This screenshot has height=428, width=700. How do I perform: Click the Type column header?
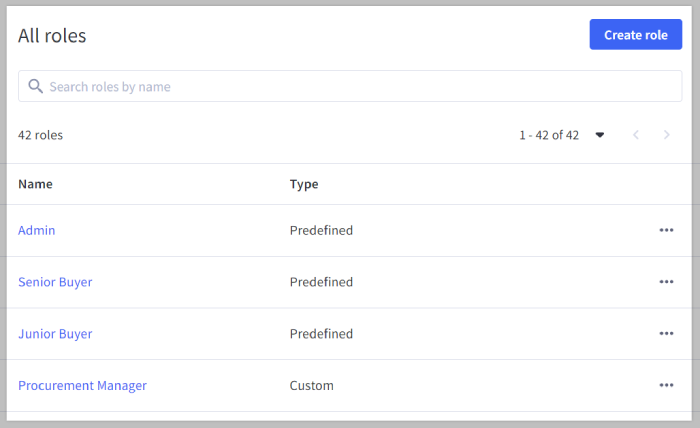(304, 184)
